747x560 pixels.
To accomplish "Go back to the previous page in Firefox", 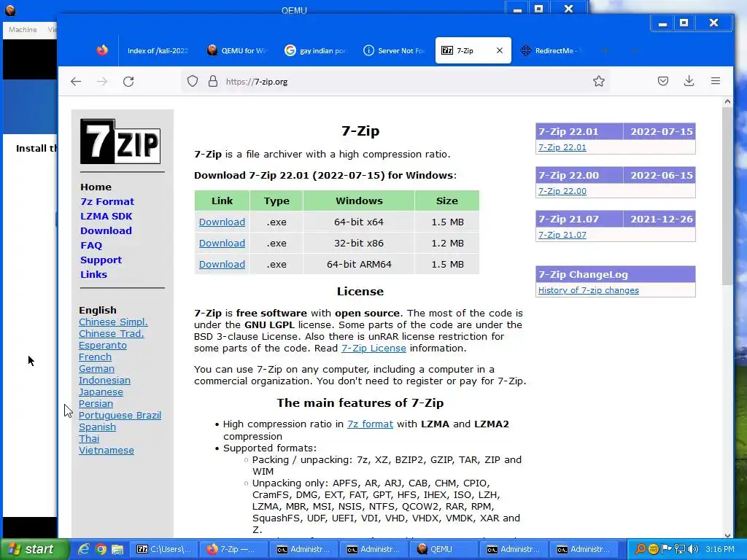I will pyautogui.click(x=76, y=82).
